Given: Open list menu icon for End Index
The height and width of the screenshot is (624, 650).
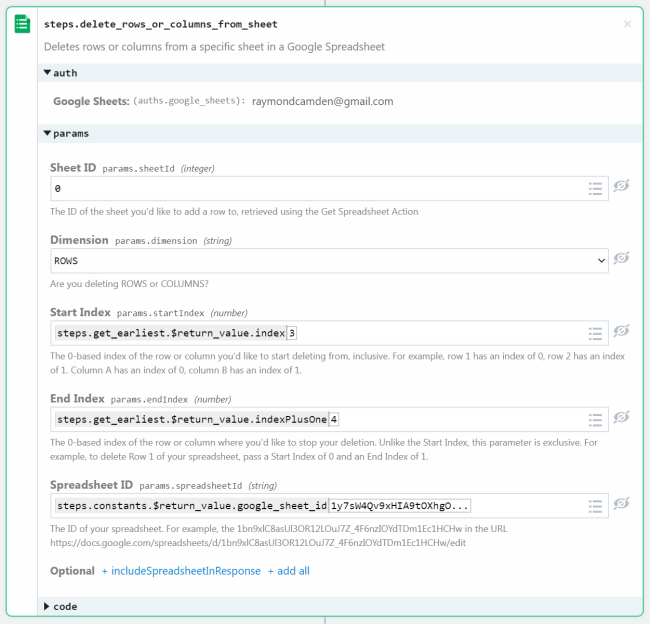Looking at the screenshot, I should point(595,419).
